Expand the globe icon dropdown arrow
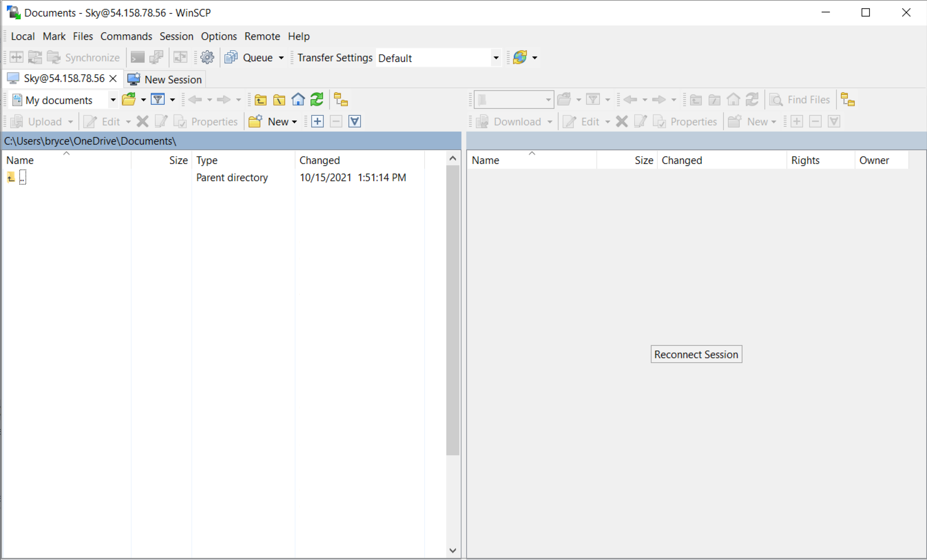 [534, 58]
